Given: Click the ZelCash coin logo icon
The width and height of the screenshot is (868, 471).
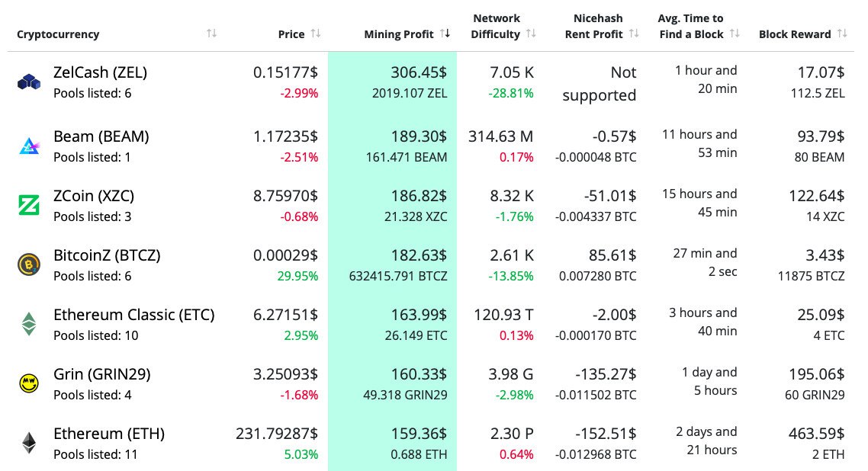Looking at the screenshot, I should coord(28,82).
